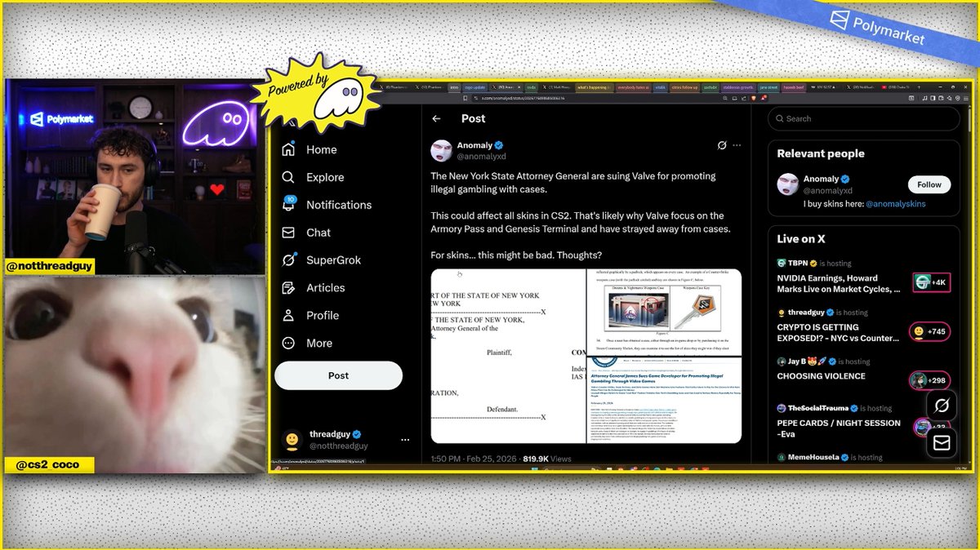Open PEPE CARDS / NIGHT SESSION live title

tap(839, 428)
